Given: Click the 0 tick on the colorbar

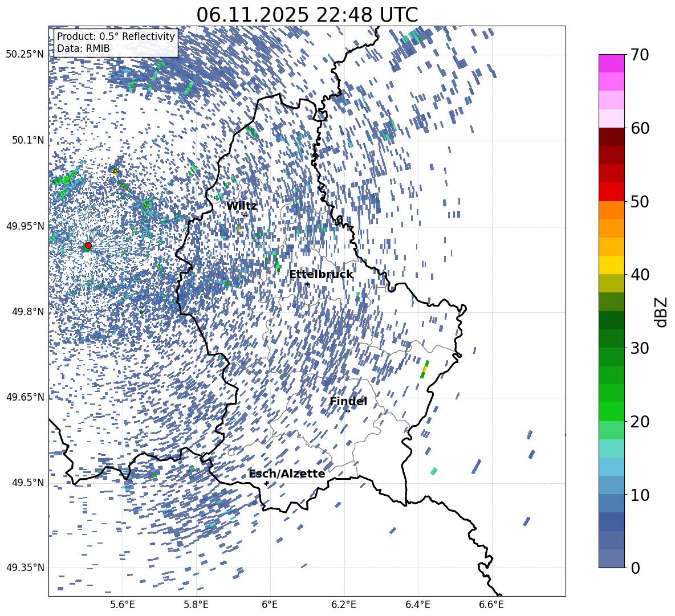Looking at the screenshot, I should 635,568.
